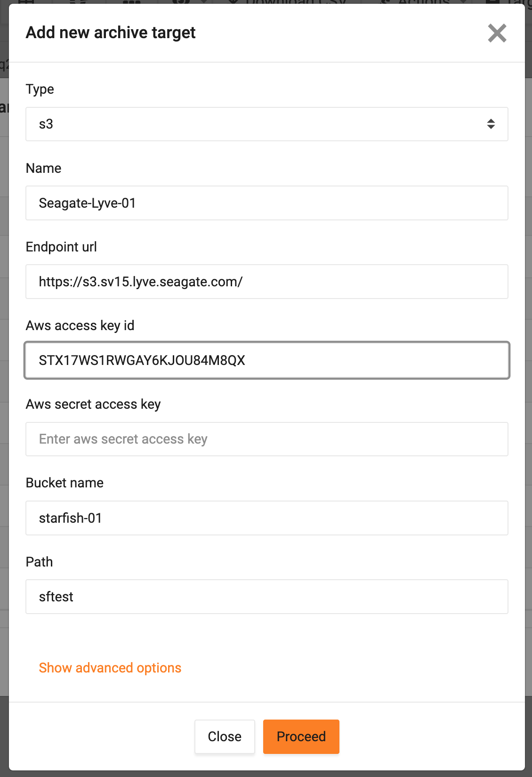Select the empty Aws secret access key field

[x=266, y=439]
